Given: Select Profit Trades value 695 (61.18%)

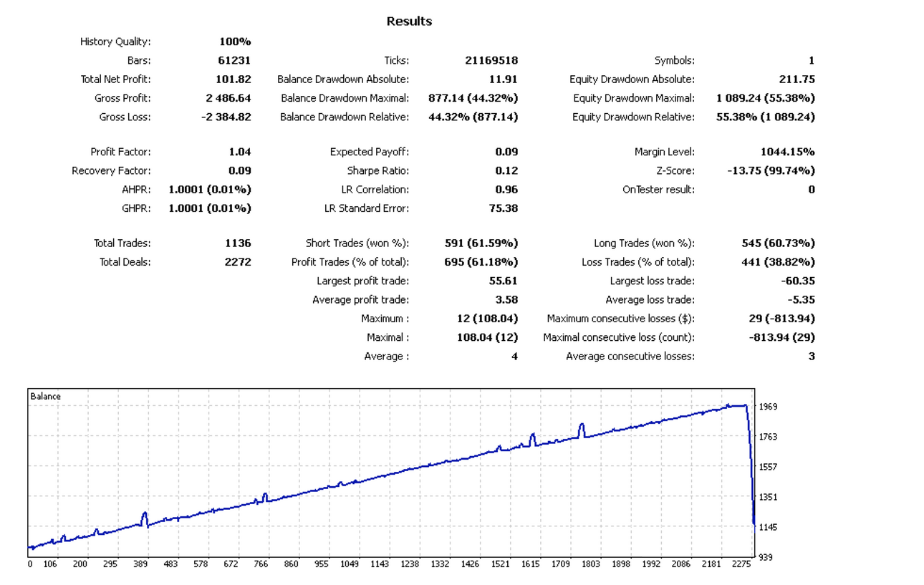Looking at the screenshot, I should click(x=481, y=262).
